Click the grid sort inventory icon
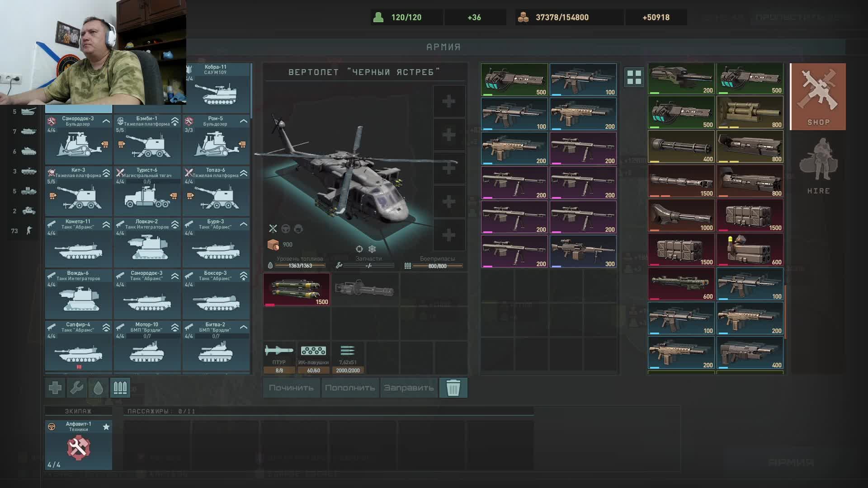868x488 pixels. click(x=634, y=77)
